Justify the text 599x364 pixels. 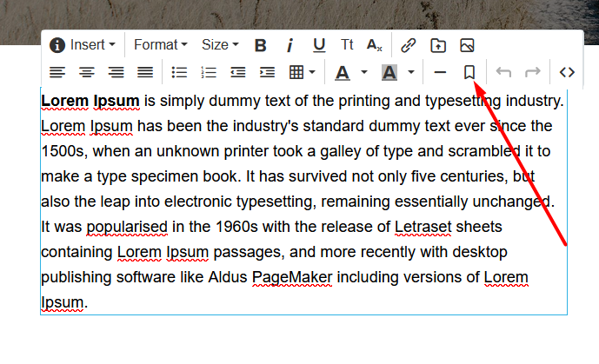(x=145, y=72)
